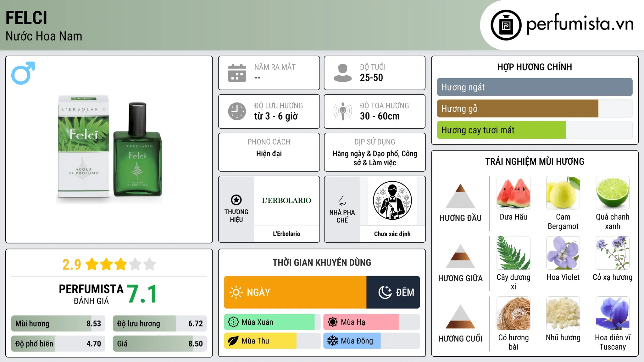Viewport: 644px width, 362px height.
Task: Click the Hương giữa pyramid icon
Action: tap(460, 256)
